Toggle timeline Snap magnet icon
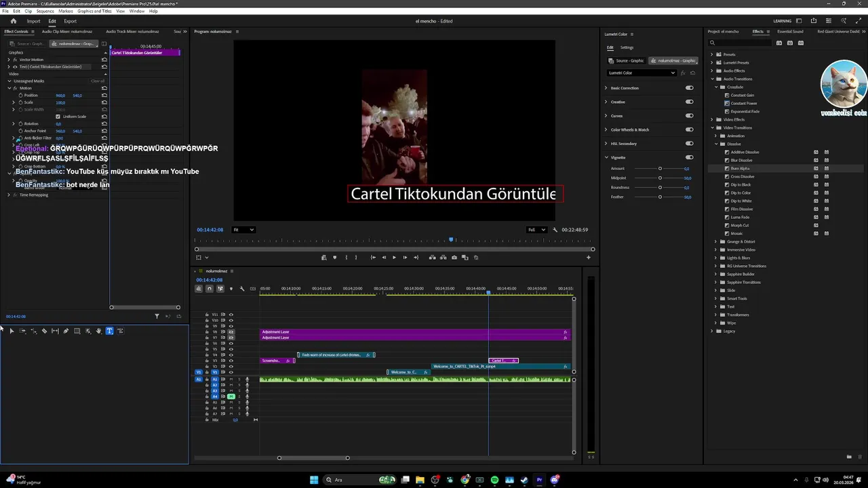The image size is (868, 488). pyautogui.click(x=210, y=289)
